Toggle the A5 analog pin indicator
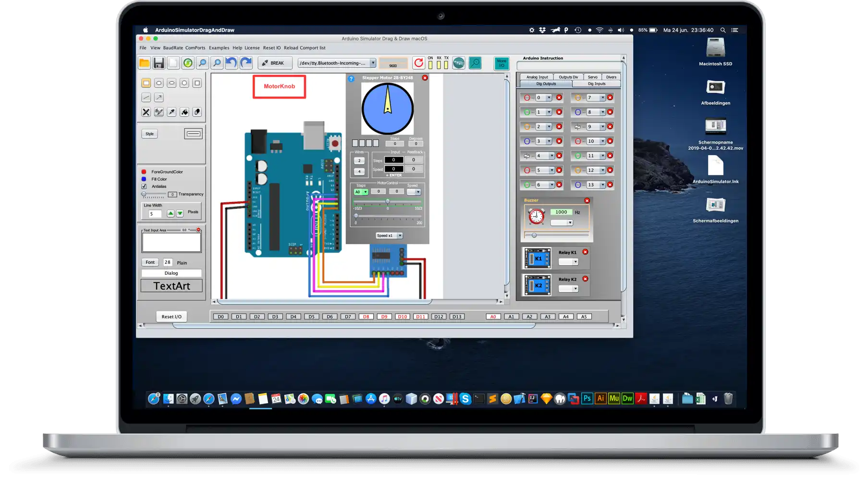The height and width of the screenshot is (477, 868). (x=584, y=317)
